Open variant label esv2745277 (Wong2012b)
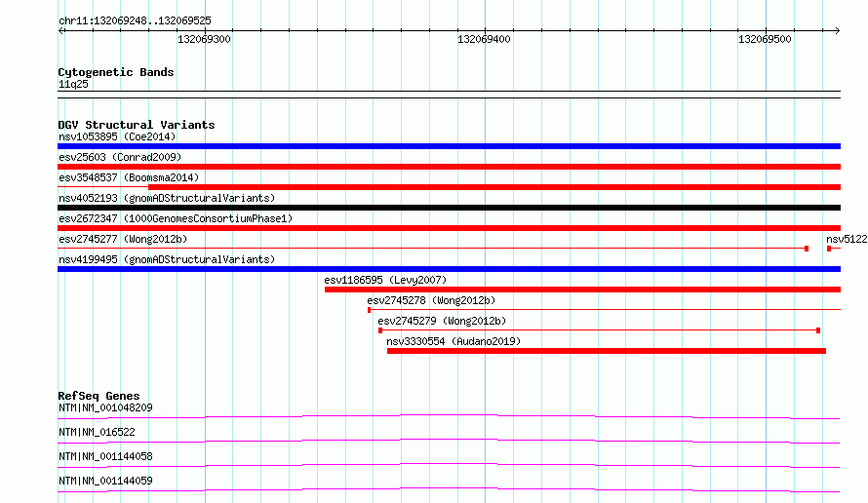The height and width of the screenshot is (503, 868). (x=123, y=239)
